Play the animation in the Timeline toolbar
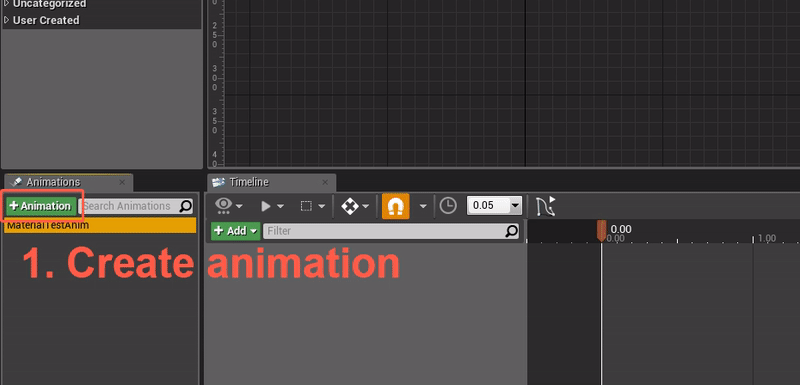The image size is (800, 385). pos(266,206)
